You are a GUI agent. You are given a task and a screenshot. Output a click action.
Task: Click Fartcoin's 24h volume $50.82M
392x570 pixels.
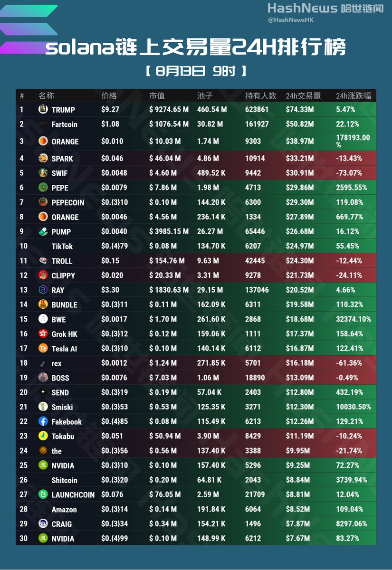point(300,124)
